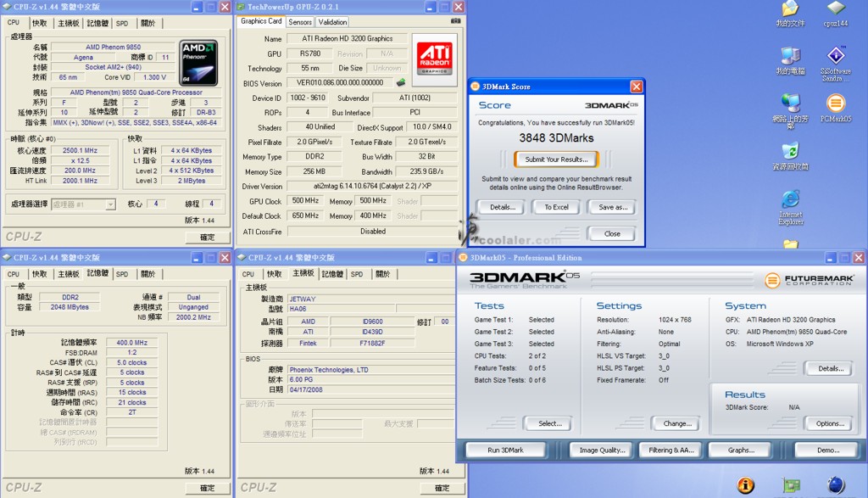The image size is (868, 498).
Task: Click Run 3DMark button
Action: coord(505,450)
